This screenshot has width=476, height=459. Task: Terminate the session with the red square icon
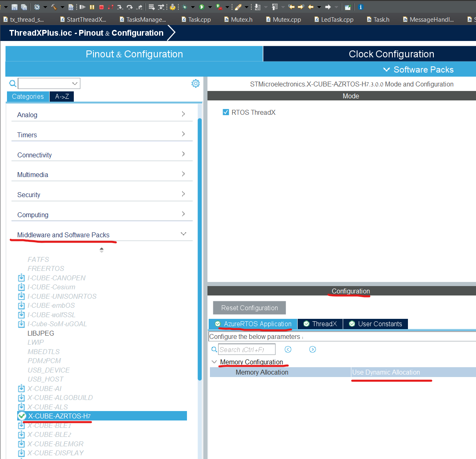[x=101, y=7]
